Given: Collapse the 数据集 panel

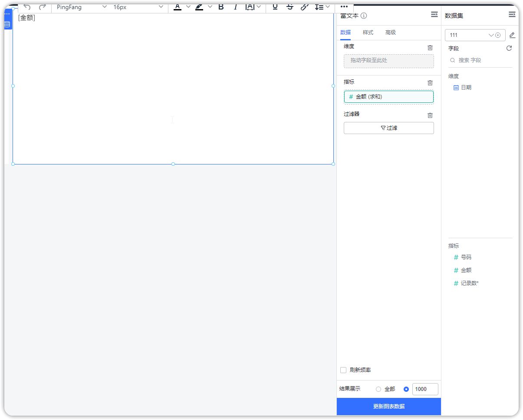Looking at the screenshot, I should pyautogui.click(x=512, y=15).
